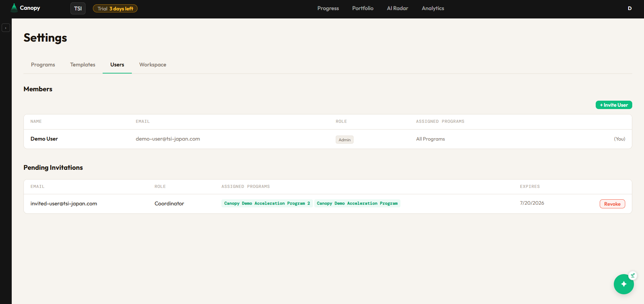
Task: Click the Canopy Demo Acceleration Program tag
Action: pyautogui.click(x=357, y=203)
